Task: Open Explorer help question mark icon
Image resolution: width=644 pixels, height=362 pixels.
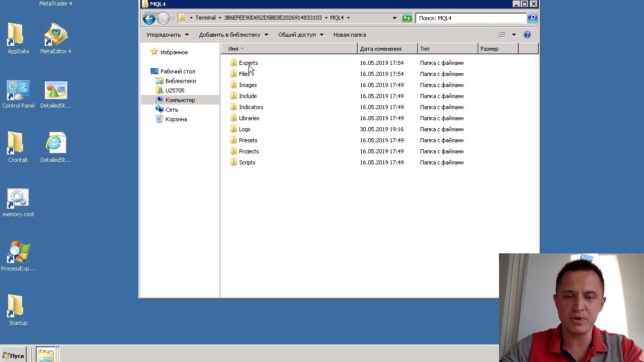Action: pos(527,35)
